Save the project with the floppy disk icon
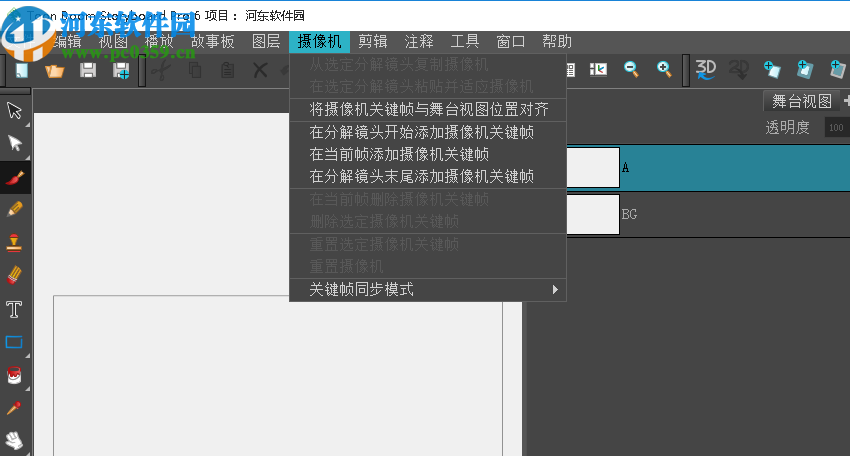This screenshot has height=456, width=850. pos(88,70)
